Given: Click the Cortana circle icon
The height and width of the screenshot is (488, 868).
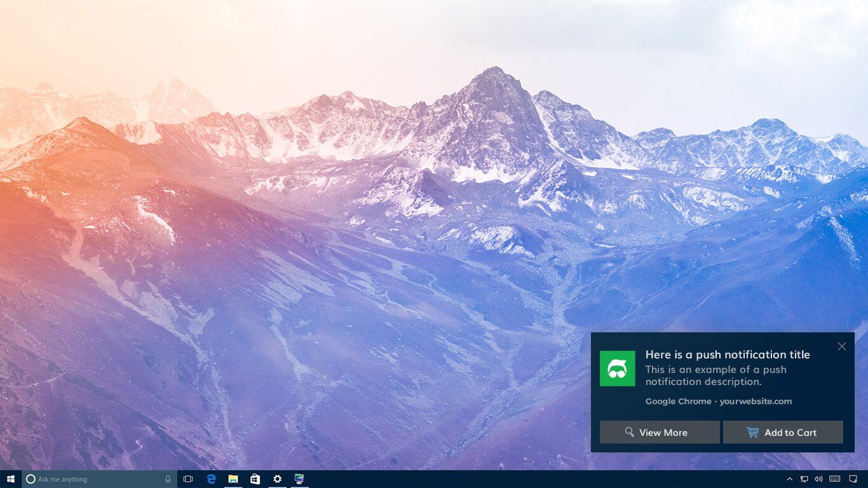Looking at the screenshot, I should coord(31,479).
